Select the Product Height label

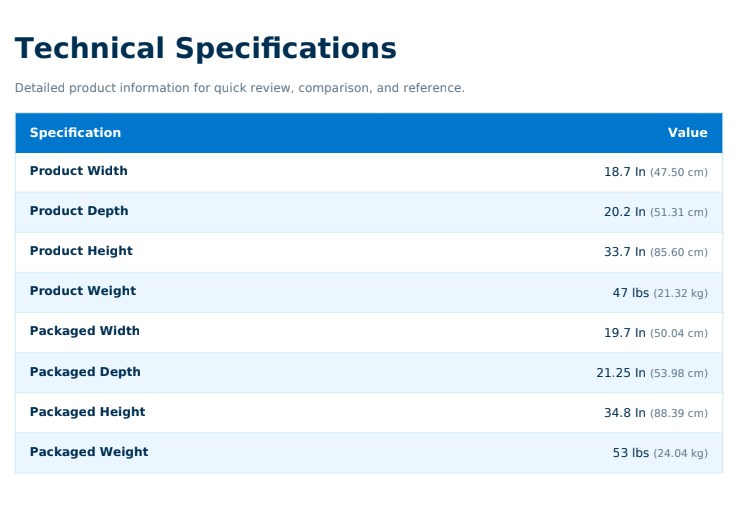click(82, 251)
